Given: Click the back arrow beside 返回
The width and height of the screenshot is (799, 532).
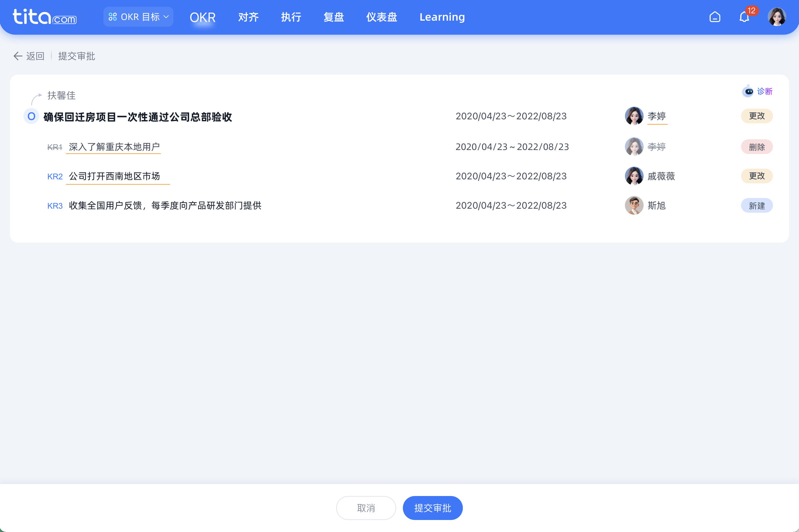Looking at the screenshot, I should pyautogui.click(x=17, y=56).
